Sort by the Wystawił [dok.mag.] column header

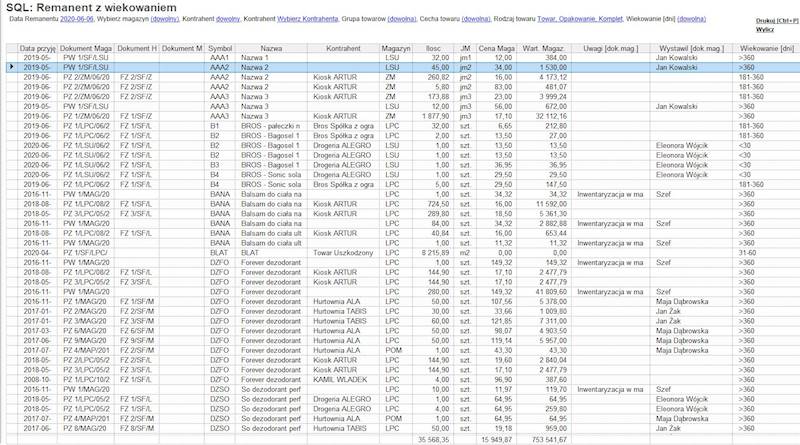click(691, 48)
